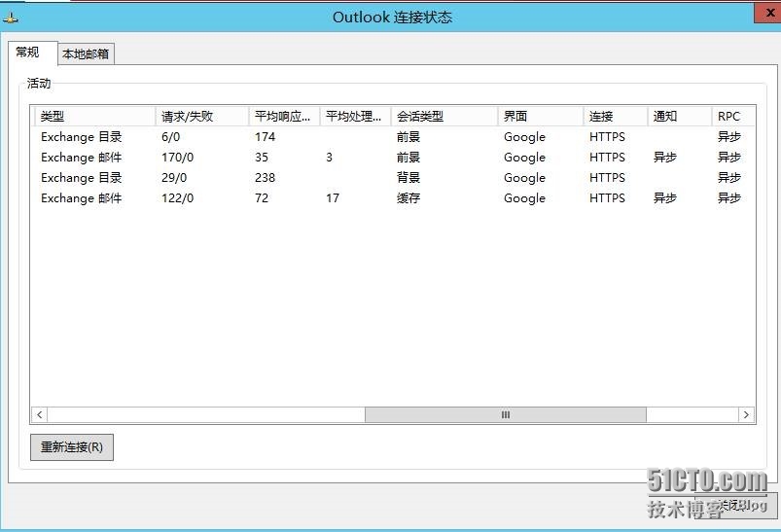
Task: Click 通知 异步 in the 170/0 row
Action: 665,158
